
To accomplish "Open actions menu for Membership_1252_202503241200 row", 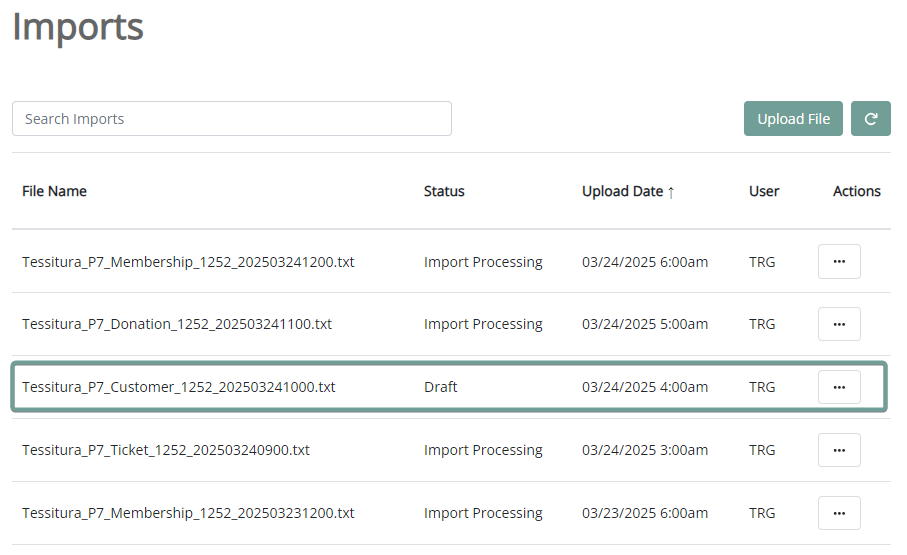I will point(839,262).
